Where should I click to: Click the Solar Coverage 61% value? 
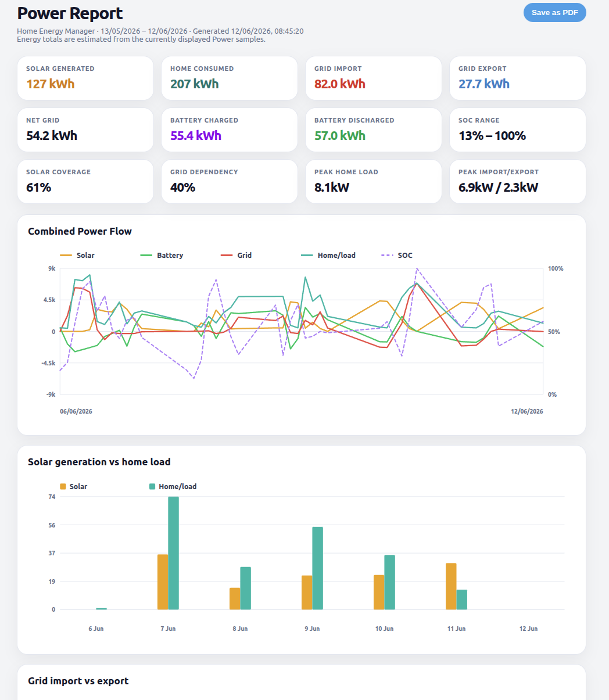coord(39,187)
